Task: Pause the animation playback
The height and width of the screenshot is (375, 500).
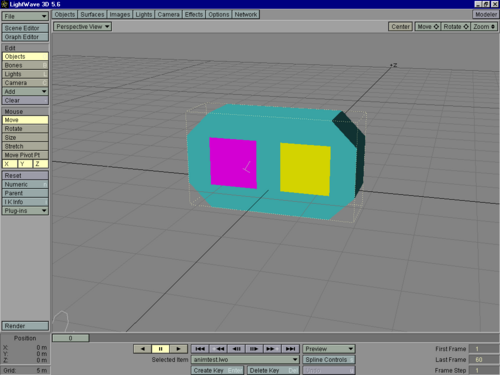Action: point(160,349)
